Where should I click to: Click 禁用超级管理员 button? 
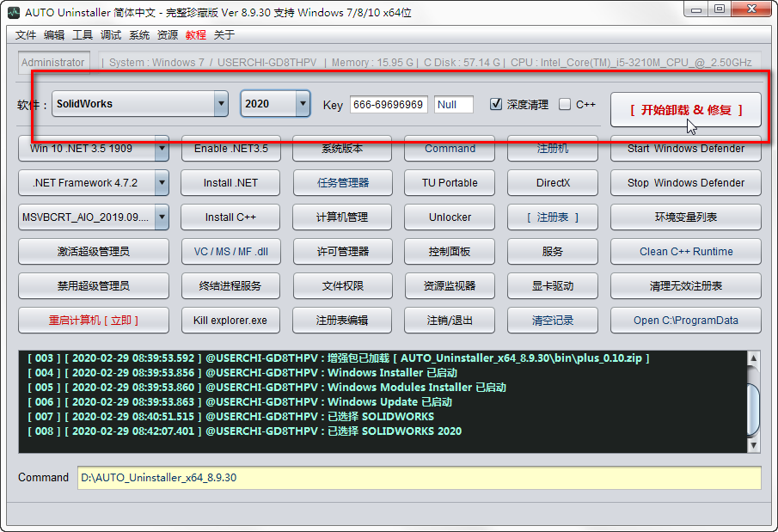(x=94, y=285)
